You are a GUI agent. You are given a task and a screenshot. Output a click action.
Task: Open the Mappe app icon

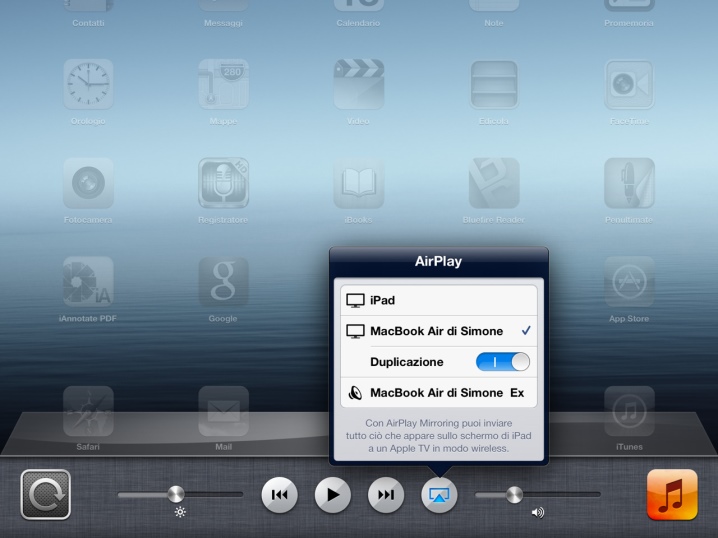[x=223, y=84]
